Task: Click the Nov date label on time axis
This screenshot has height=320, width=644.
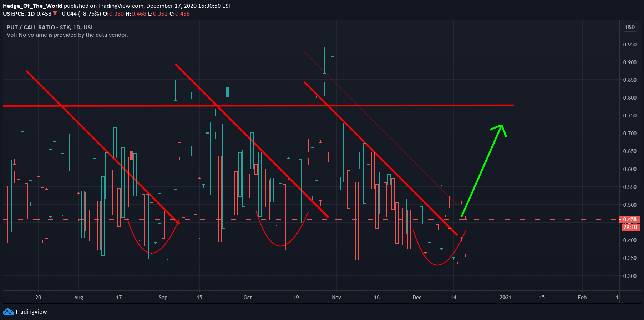Action: click(x=336, y=297)
